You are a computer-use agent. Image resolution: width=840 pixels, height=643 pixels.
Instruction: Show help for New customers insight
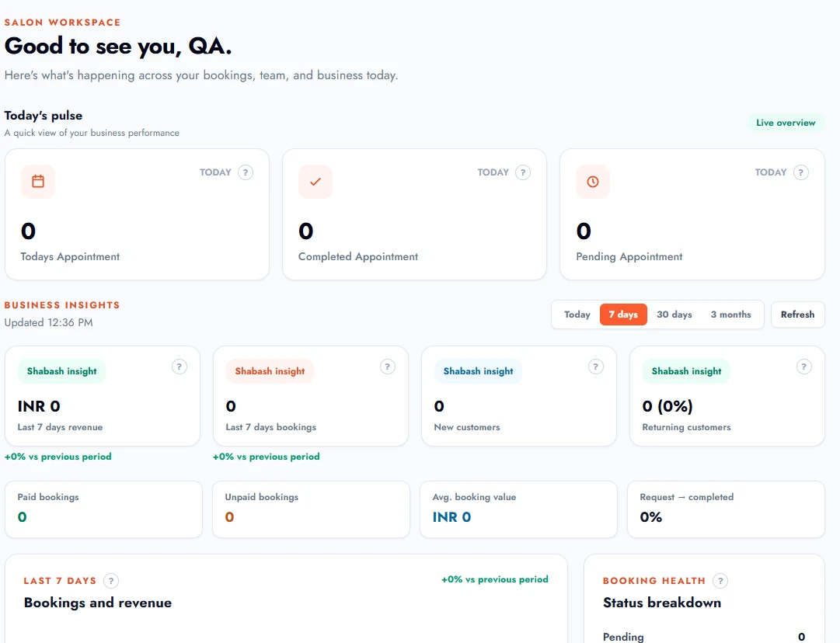(x=596, y=367)
